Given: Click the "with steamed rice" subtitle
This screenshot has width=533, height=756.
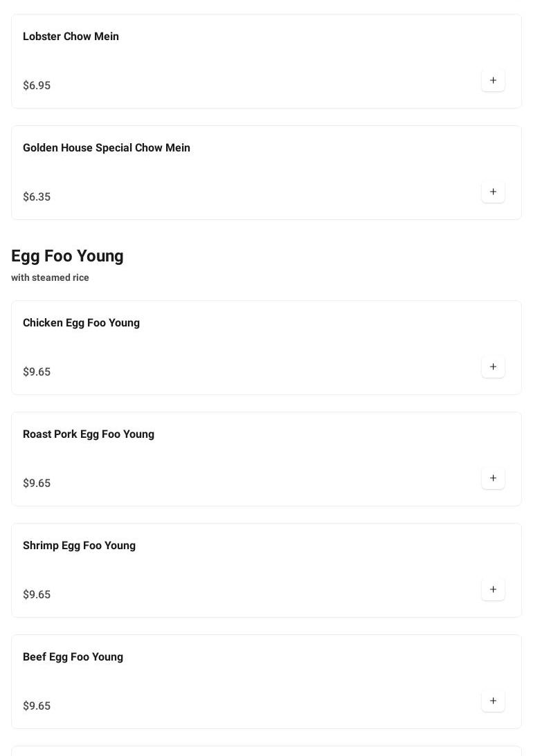Looking at the screenshot, I should click(x=50, y=277).
